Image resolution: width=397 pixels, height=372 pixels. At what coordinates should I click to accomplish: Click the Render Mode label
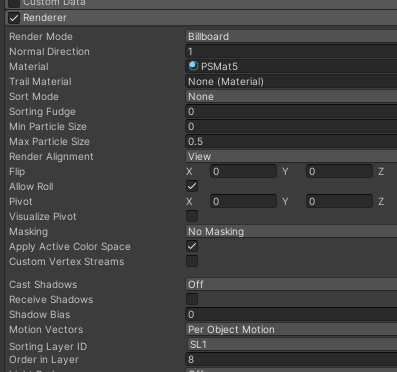pos(41,36)
